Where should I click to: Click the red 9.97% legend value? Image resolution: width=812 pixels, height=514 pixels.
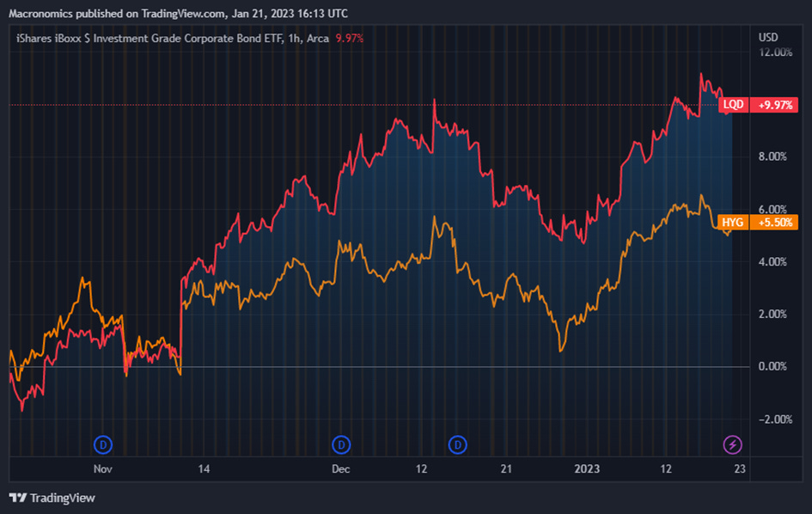(x=350, y=39)
